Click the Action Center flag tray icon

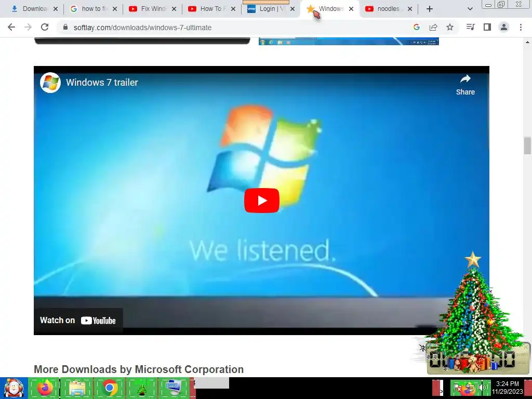(457, 388)
